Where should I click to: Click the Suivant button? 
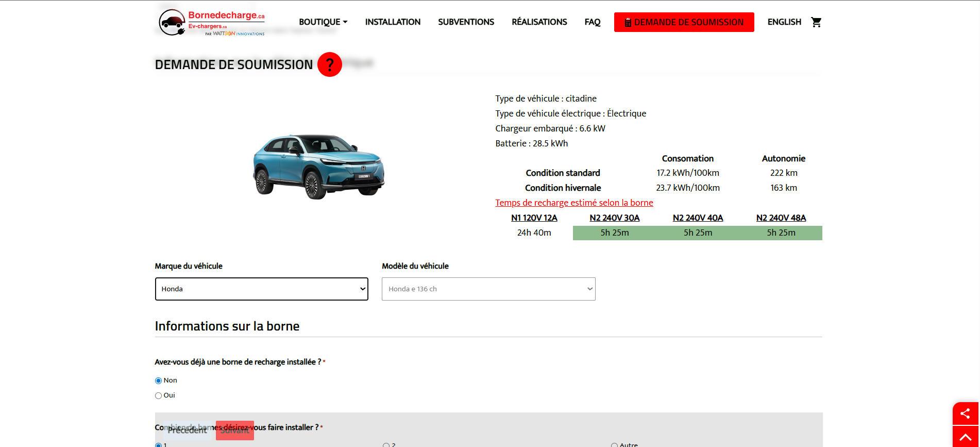pos(235,431)
